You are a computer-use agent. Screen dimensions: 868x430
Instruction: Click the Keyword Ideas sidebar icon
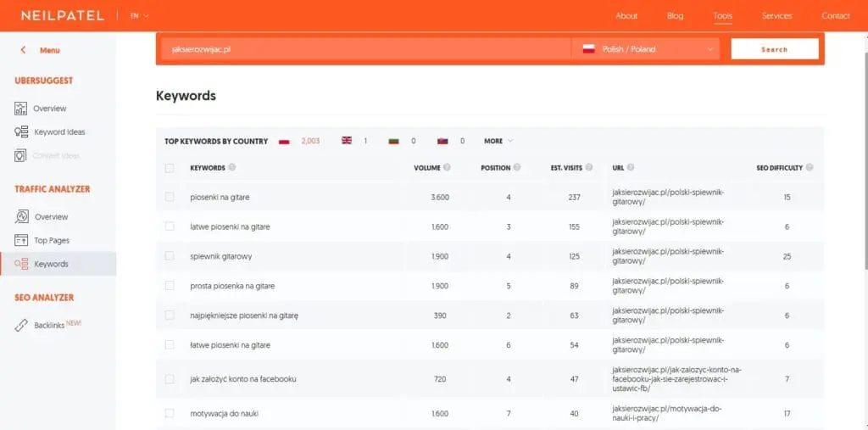pos(21,131)
